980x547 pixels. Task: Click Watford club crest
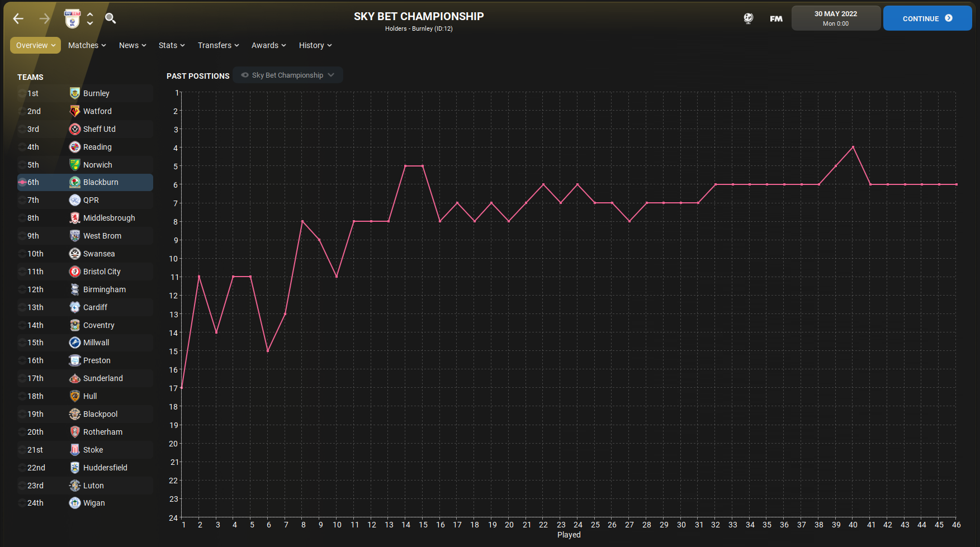tap(75, 111)
